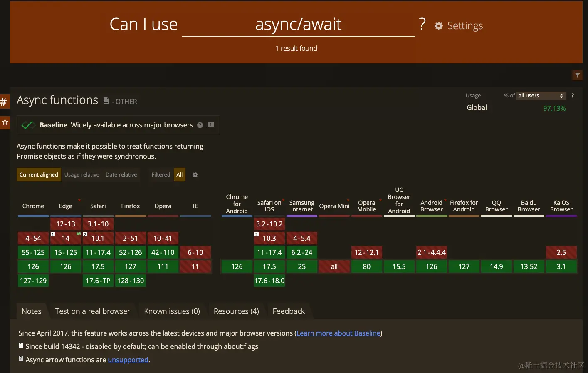Image resolution: width=588 pixels, height=373 pixels.
Task: Click the unsupported link in notes
Action: 128,360
